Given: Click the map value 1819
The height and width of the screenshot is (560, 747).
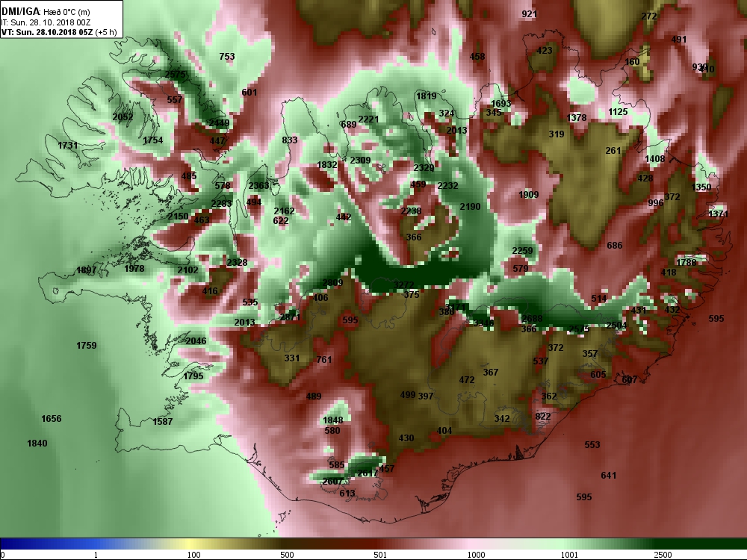Looking at the screenshot, I should [x=427, y=96].
